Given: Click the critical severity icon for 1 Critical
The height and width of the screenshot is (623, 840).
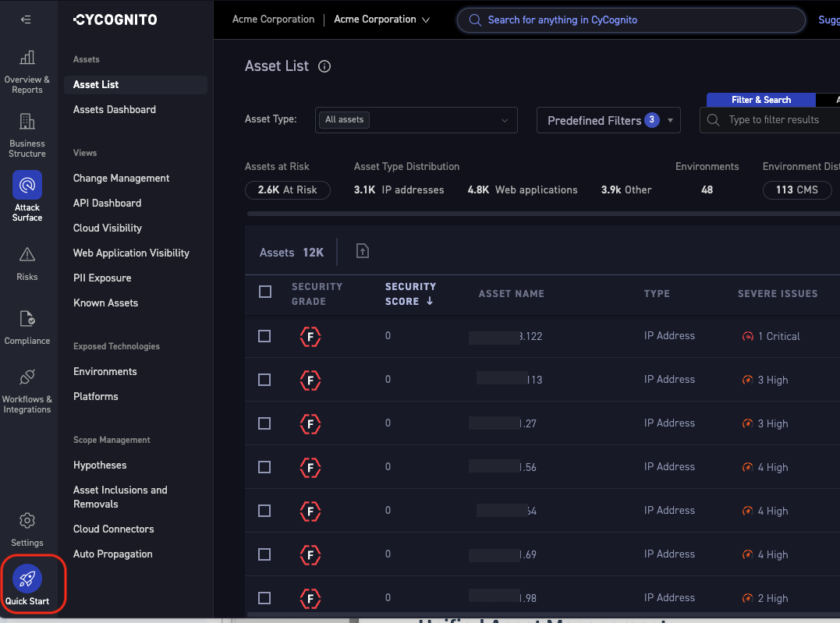Looking at the screenshot, I should 748,336.
